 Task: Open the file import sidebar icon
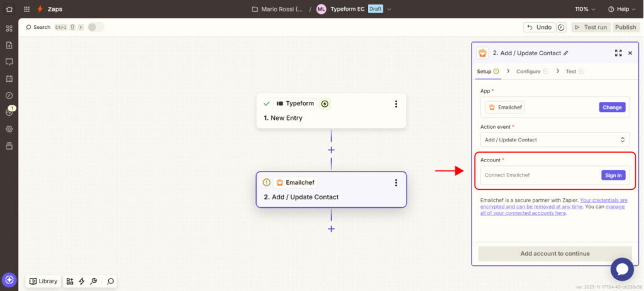[x=9, y=45]
